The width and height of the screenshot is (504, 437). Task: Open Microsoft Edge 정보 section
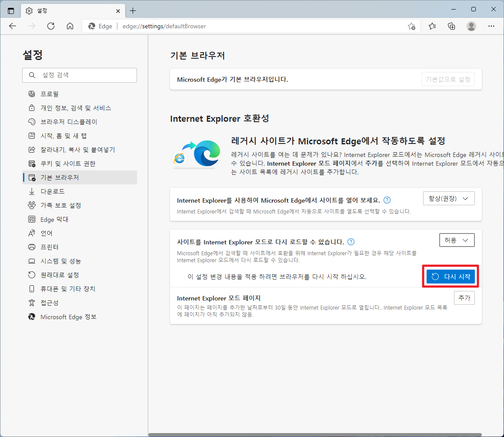(80, 317)
